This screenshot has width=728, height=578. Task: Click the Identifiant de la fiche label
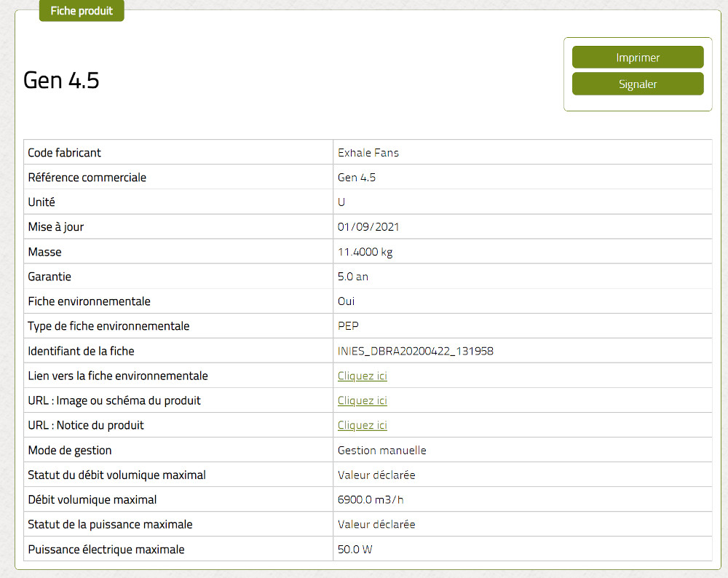coord(82,351)
